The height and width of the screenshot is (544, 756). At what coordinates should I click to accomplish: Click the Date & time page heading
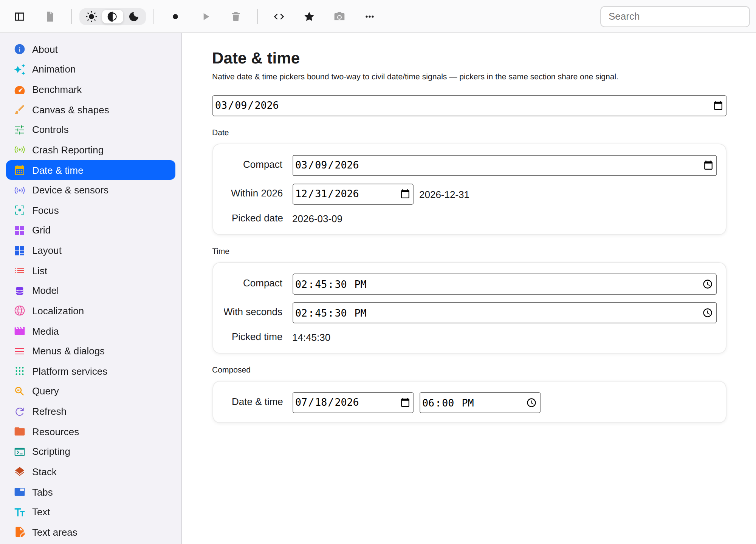[x=256, y=58]
